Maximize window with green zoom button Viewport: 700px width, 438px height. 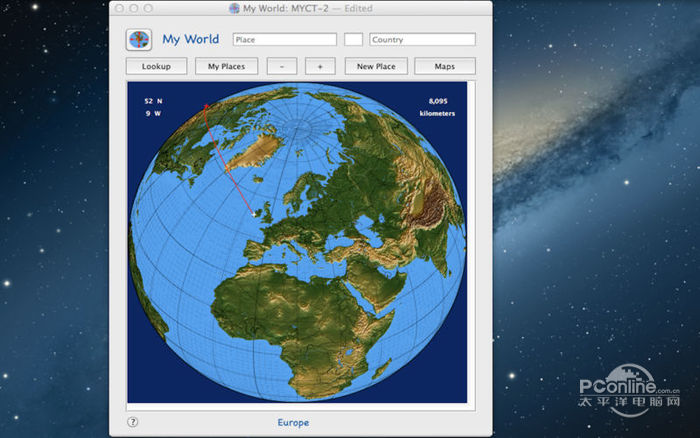tap(148, 8)
